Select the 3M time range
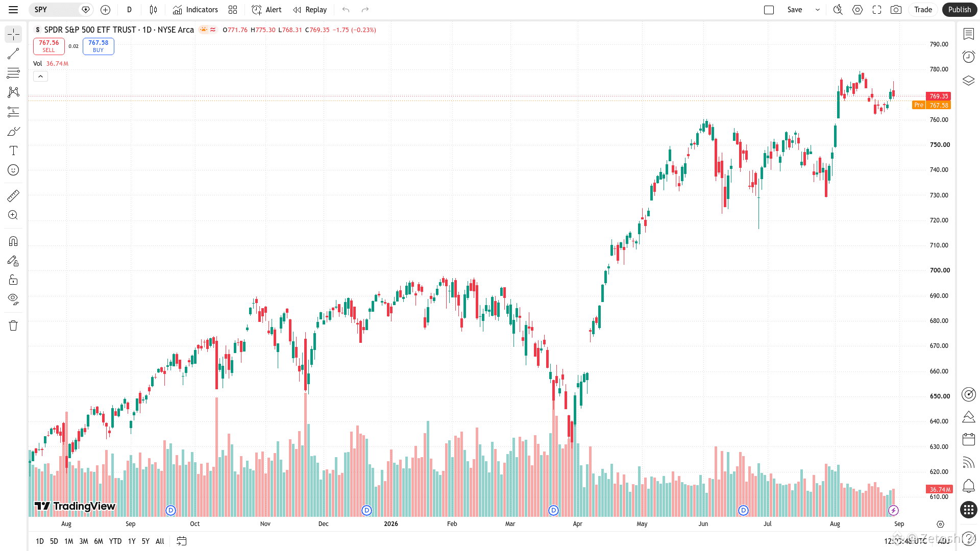The width and height of the screenshot is (980, 551). point(84,541)
